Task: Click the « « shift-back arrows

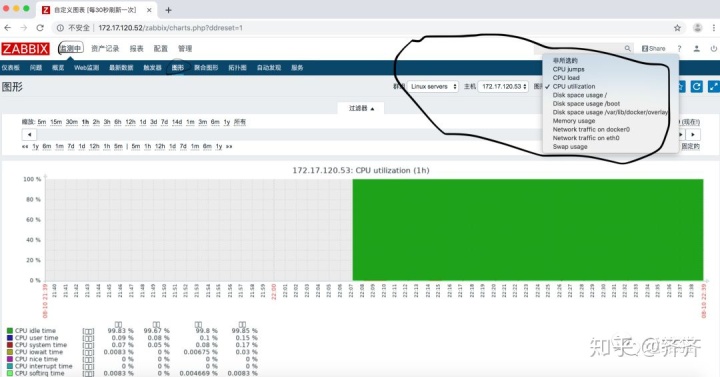Action: tap(24, 146)
